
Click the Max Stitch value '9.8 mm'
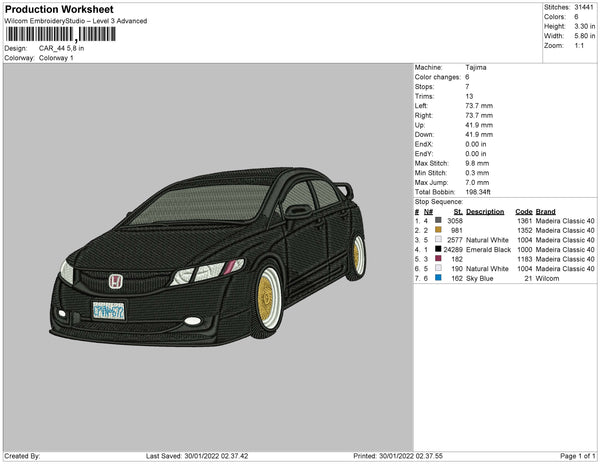click(x=477, y=163)
